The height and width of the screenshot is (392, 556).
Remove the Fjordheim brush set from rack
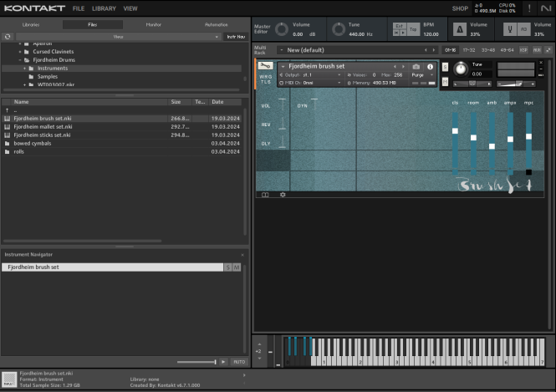pyautogui.click(x=541, y=63)
